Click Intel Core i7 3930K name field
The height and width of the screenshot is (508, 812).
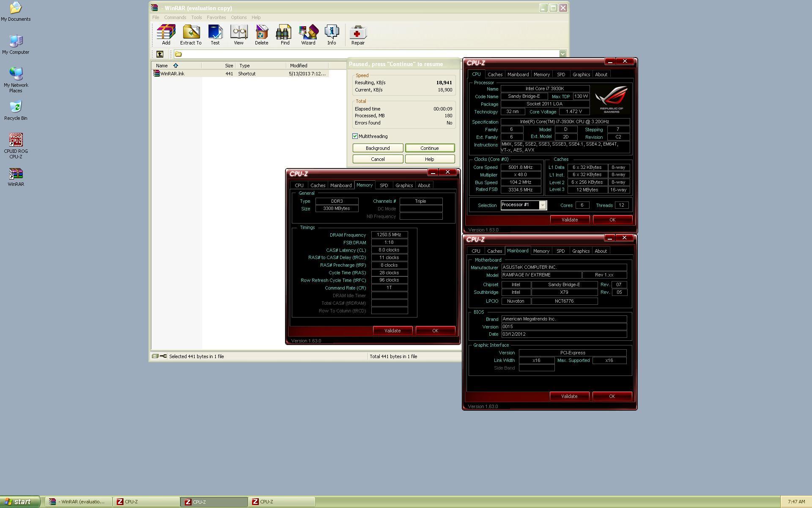point(545,89)
